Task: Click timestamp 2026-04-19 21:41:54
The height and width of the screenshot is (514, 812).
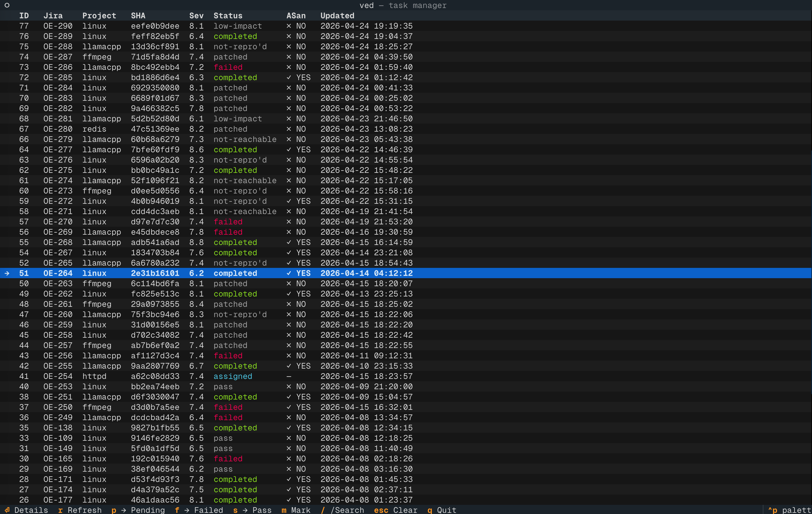Action: (x=367, y=211)
